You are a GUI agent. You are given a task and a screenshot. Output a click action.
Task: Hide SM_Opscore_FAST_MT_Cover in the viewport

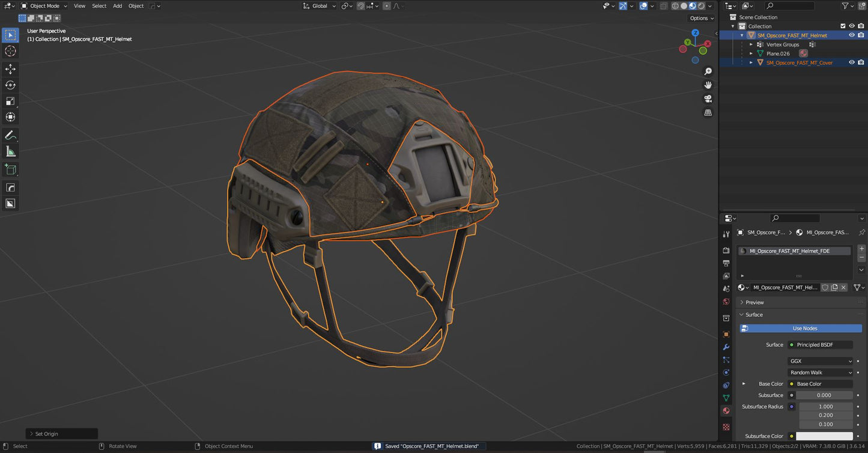852,62
